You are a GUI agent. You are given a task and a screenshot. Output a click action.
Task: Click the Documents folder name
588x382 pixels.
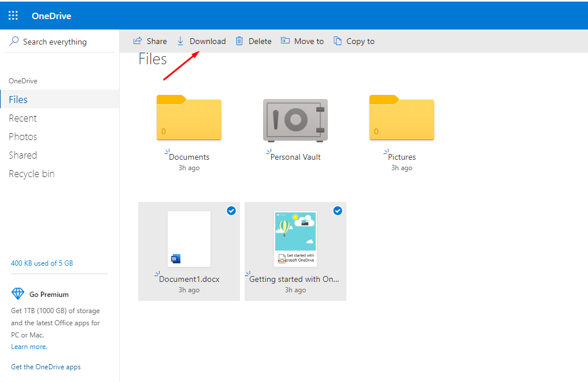pos(189,157)
